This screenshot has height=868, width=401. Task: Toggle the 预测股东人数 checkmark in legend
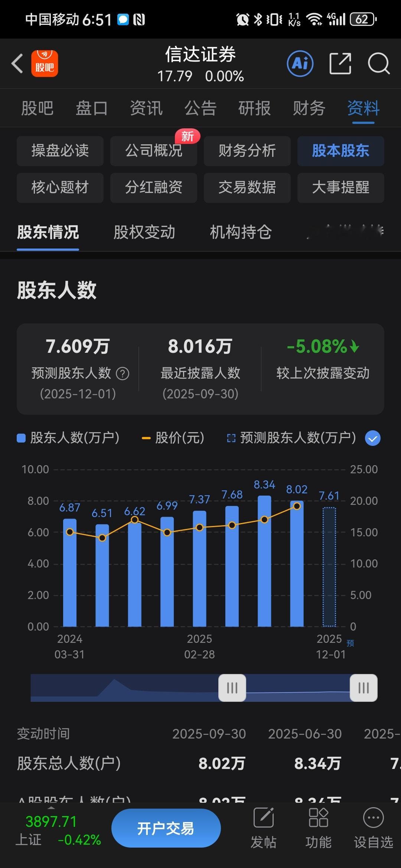373,438
